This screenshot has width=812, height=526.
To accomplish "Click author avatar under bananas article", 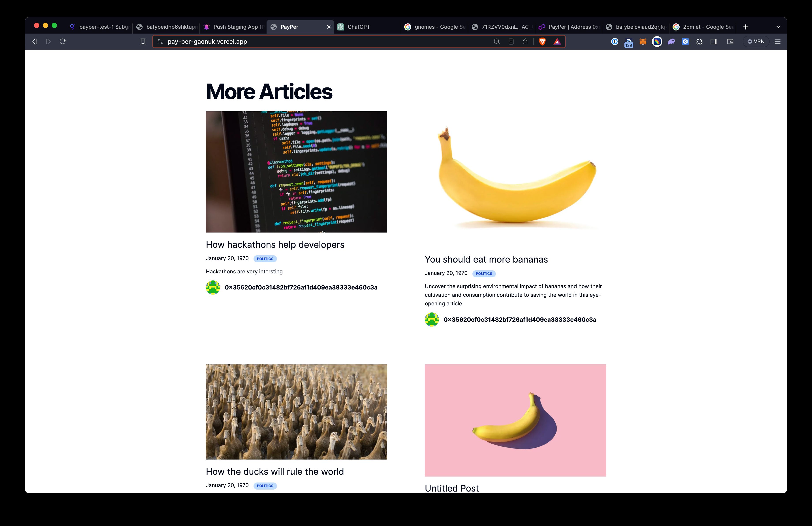I will 432,320.
